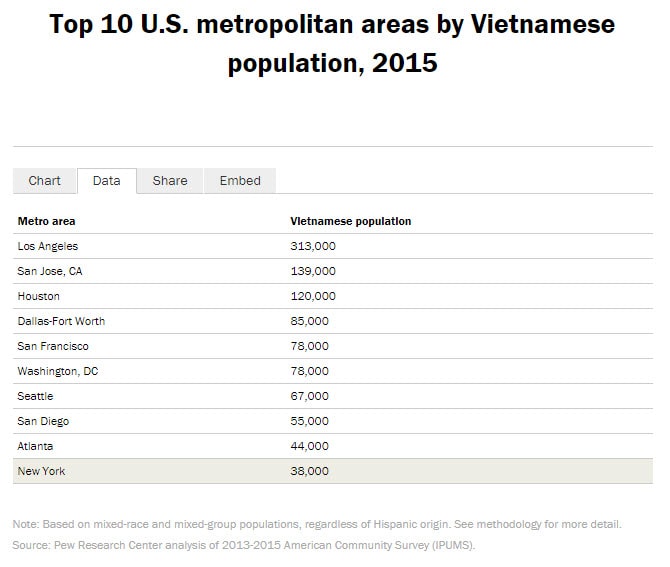The image size is (670, 567).
Task: Select the Atlanta table row
Action: pos(36,446)
